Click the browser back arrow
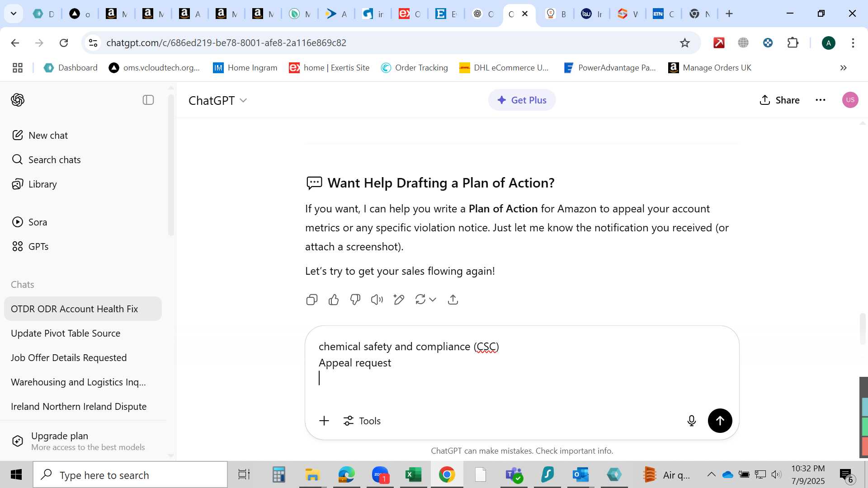The image size is (868, 488). click(15, 43)
